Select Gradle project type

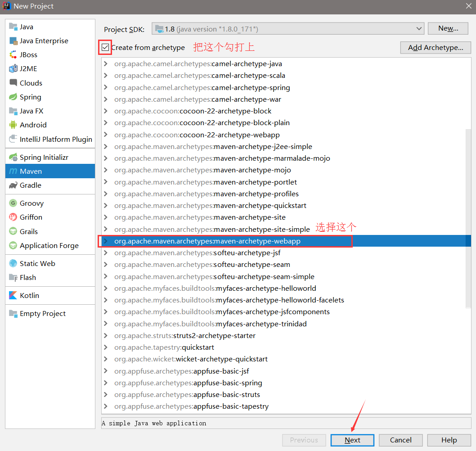click(50, 185)
